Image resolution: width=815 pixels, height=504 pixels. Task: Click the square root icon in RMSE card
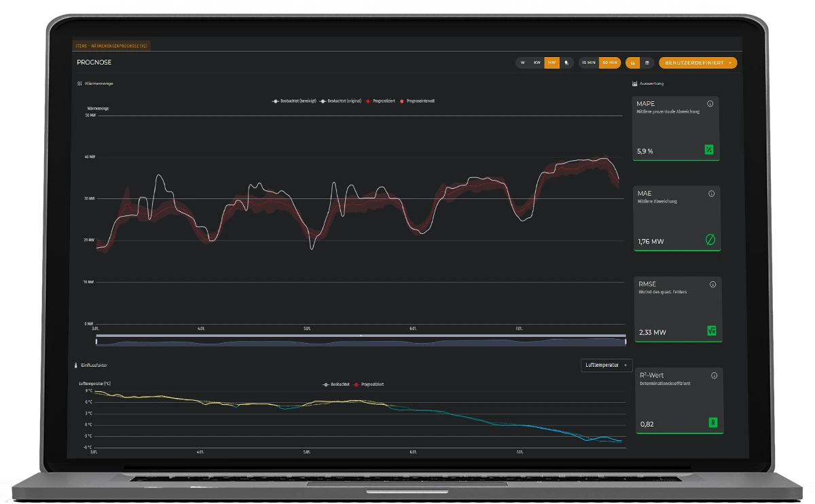point(712,331)
